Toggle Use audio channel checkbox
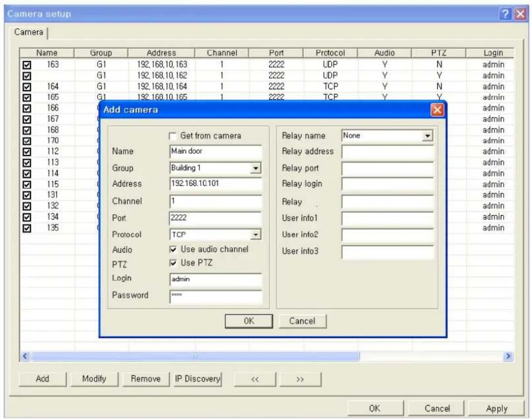532x419 pixels. pos(173,250)
